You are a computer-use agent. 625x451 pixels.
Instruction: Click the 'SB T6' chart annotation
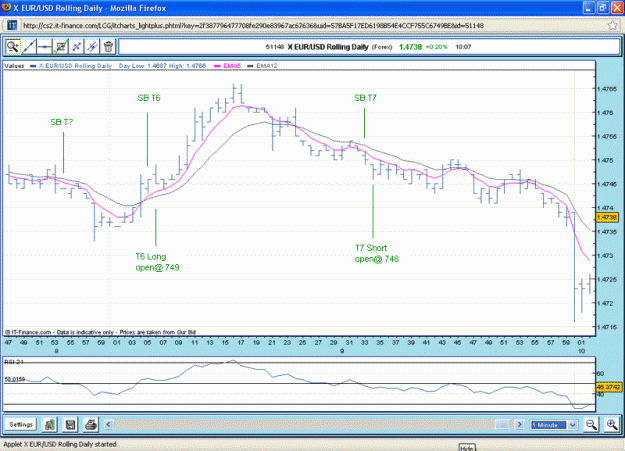click(x=149, y=98)
